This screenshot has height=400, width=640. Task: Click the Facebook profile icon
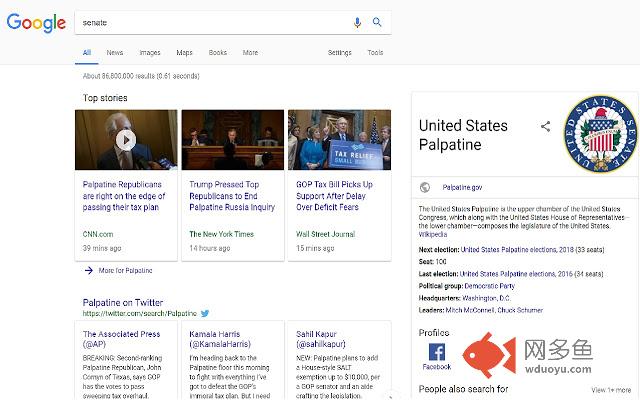click(437, 352)
